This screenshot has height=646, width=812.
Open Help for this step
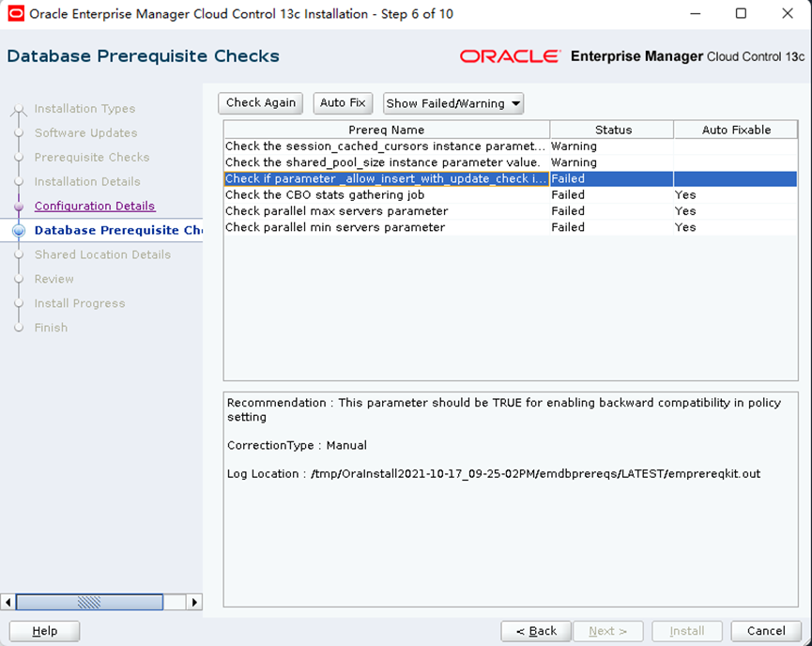coord(44,631)
